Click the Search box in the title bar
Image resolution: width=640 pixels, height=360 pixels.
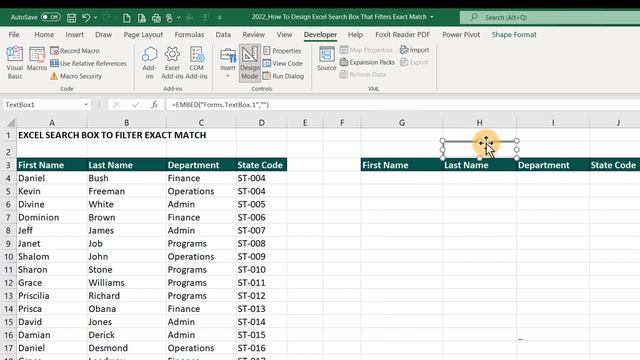[x=549, y=17]
